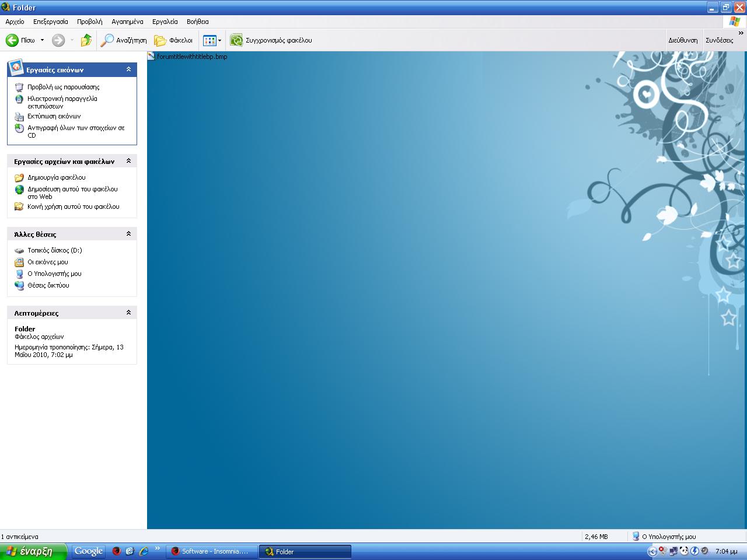Click Αντιγραφή όλων των στοιχείων σε CD
The image size is (747, 560).
pyautogui.click(x=76, y=131)
